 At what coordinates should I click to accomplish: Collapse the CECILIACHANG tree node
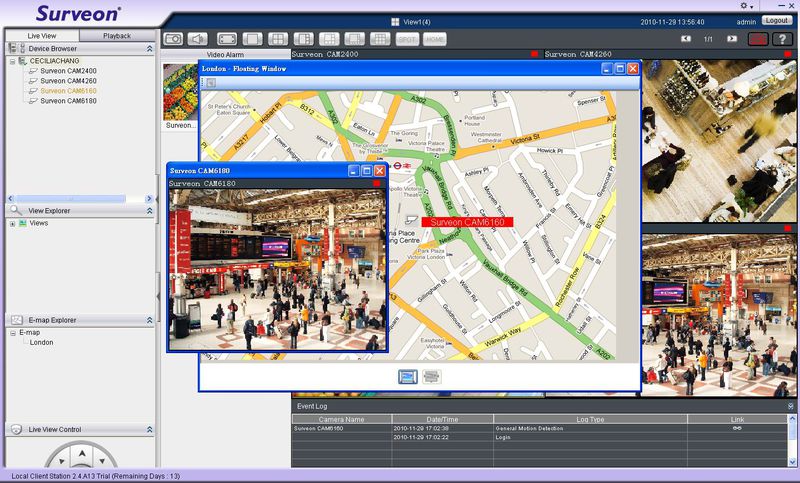(13, 61)
